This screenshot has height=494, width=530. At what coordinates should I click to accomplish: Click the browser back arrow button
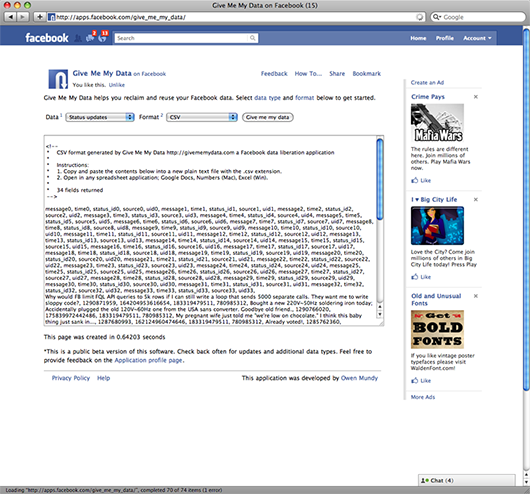(x=10, y=17)
